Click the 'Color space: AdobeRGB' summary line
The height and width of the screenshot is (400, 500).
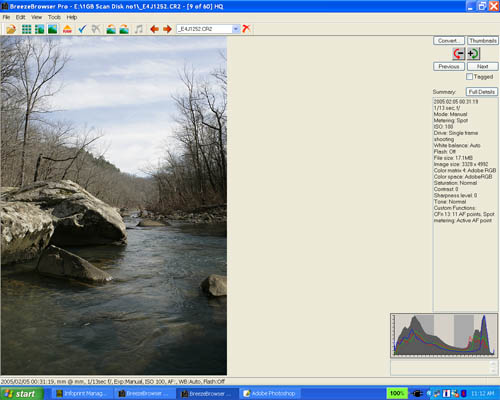point(463,177)
